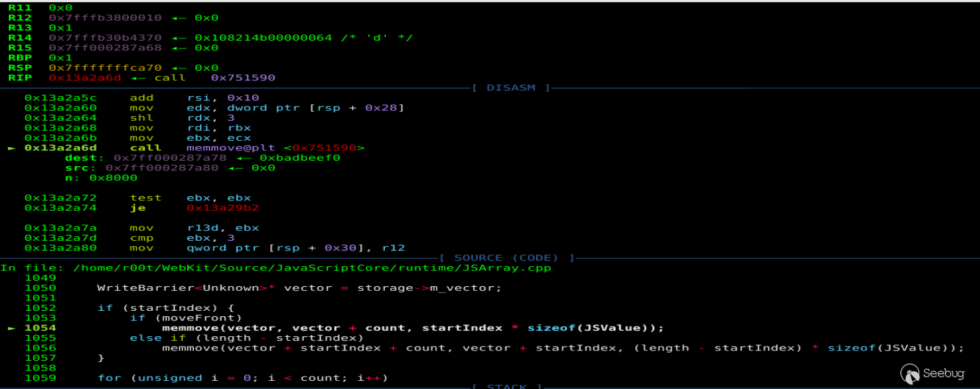Click memmove@plt call target text
The height and width of the screenshot is (389, 980).
click(x=231, y=148)
